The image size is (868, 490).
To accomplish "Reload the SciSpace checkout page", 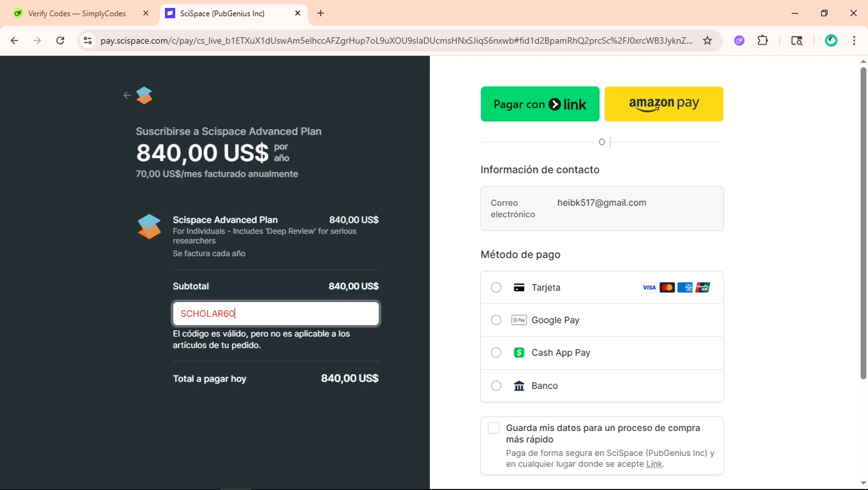I will 60,40.
